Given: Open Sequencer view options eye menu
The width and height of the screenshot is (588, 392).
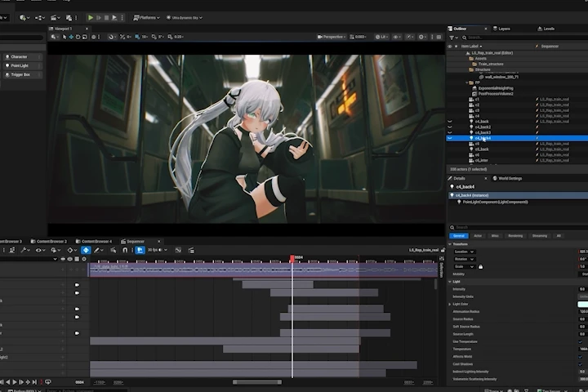Looking at the screenshot, I should point(40,250).
